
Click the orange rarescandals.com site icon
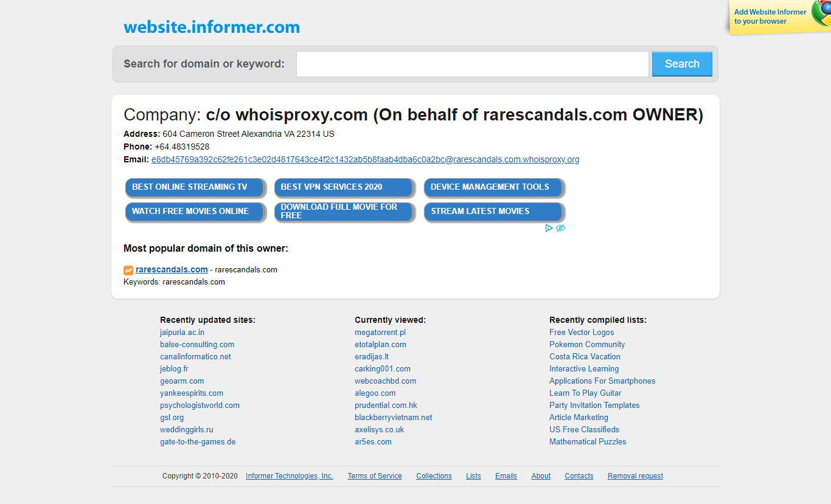[128, 271]
